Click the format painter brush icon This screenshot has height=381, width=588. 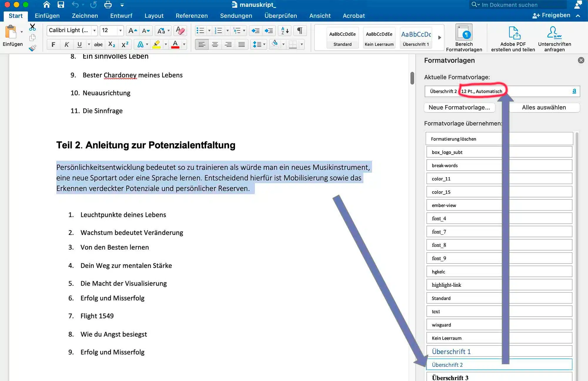[x=33, y=48]
